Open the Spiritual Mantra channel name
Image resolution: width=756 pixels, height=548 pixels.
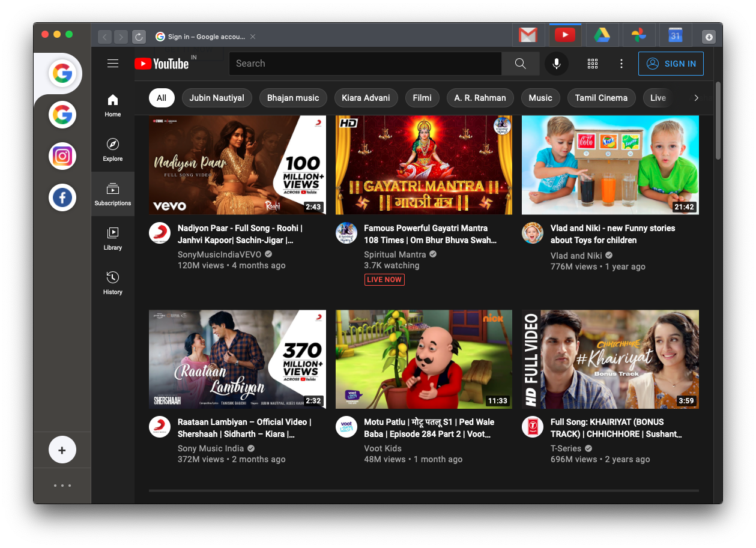[395, 254]
